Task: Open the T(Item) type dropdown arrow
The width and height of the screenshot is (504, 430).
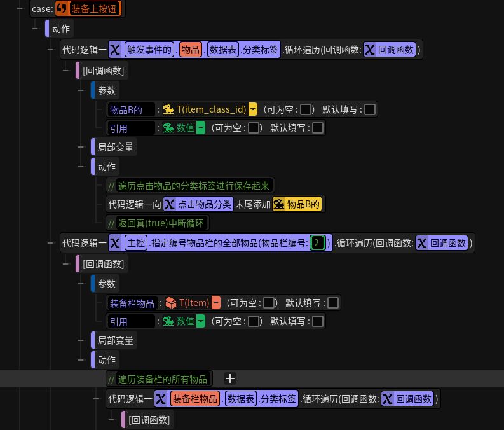Action: click(x=216, y=303)
